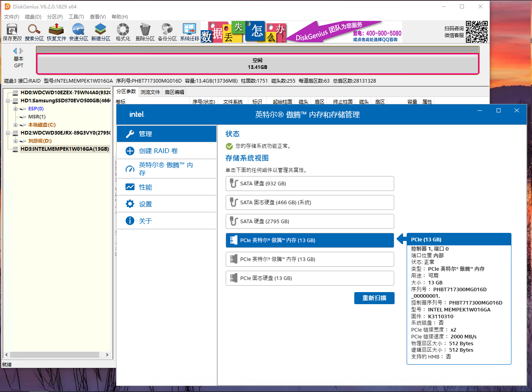Image resolution: width=532 pixels, height=392 pixels.
Task: Select HD0:WDCWD10EZEX in disk tree
Action: pos(65,93)
